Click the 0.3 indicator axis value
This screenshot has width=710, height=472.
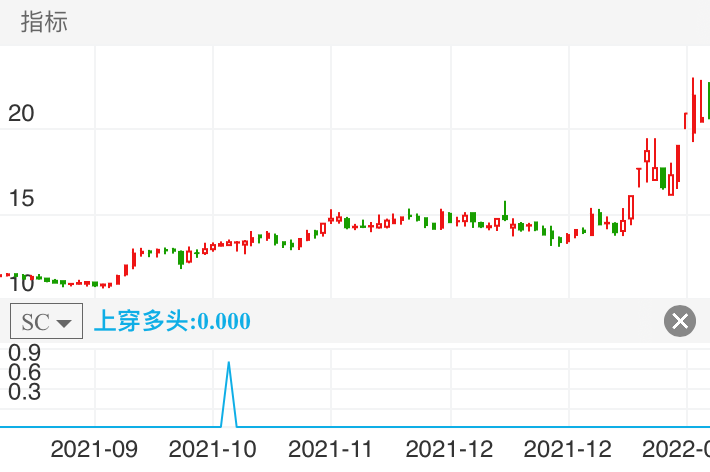(24, 392)
